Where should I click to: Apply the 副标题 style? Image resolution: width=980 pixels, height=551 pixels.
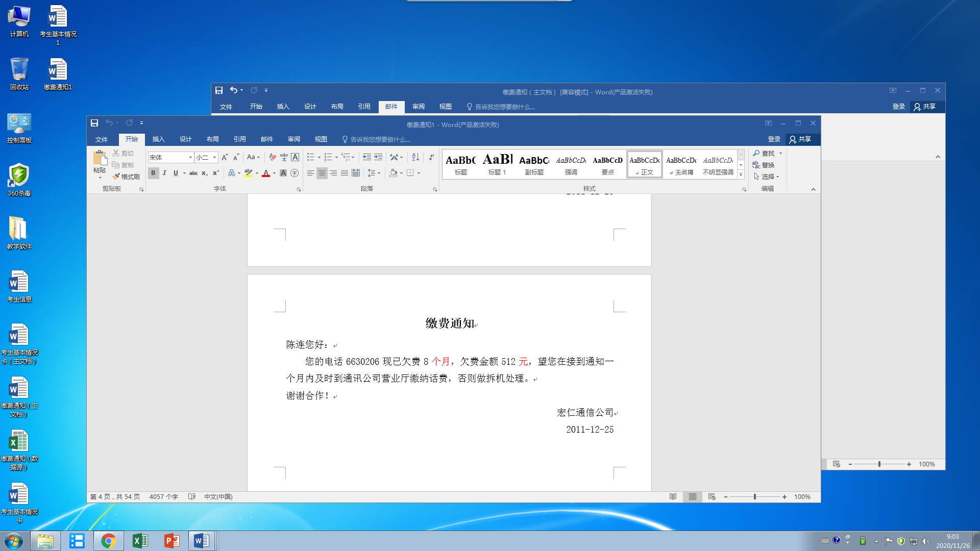534,164
